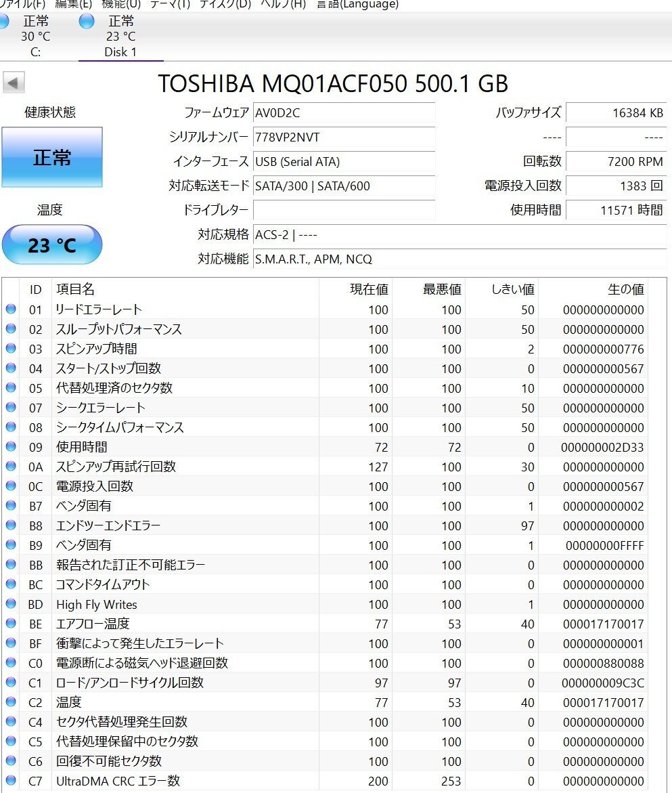Click status orb for High Fly Writes row

click(11, 604)
